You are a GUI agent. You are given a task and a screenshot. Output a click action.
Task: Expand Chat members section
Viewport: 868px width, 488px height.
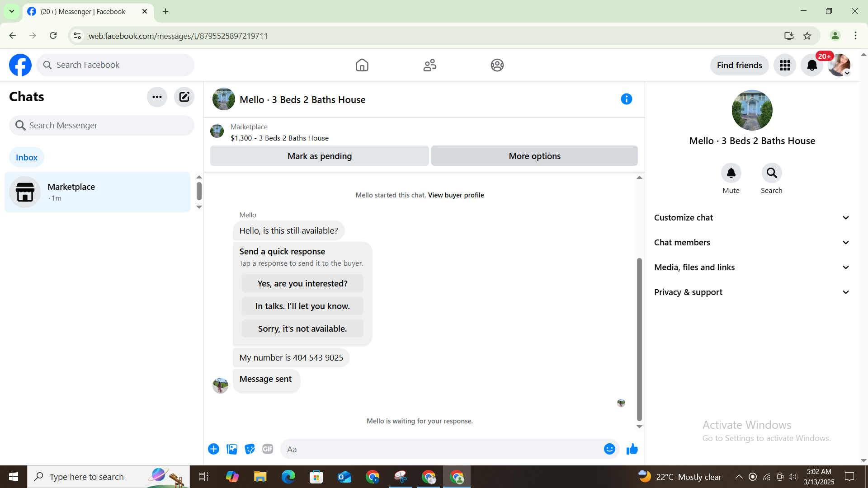(752, 243)
